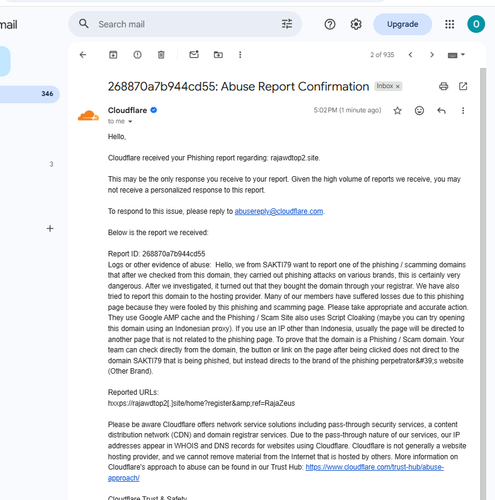Print all with printer icon
Viewport: 495px width, 500px height.
tap(443, 86)
